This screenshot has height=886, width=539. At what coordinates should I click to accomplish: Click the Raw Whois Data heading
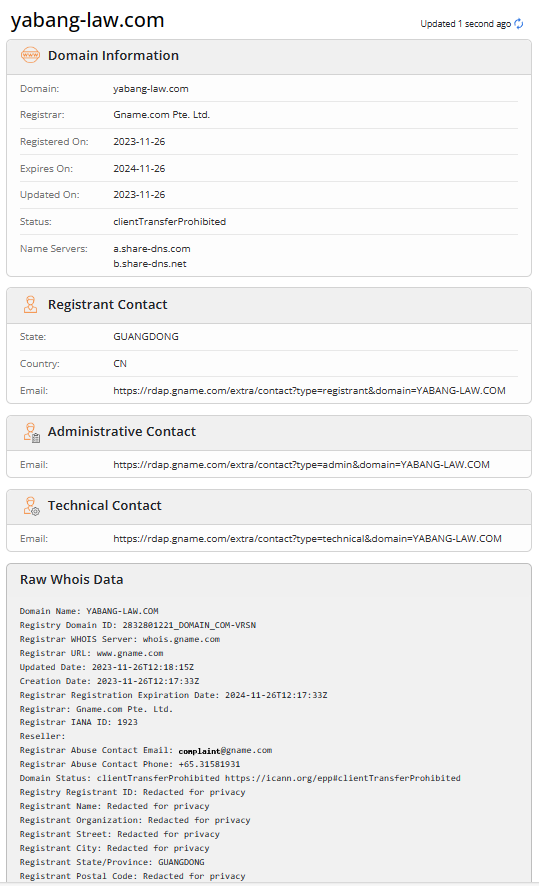point(71,580)
